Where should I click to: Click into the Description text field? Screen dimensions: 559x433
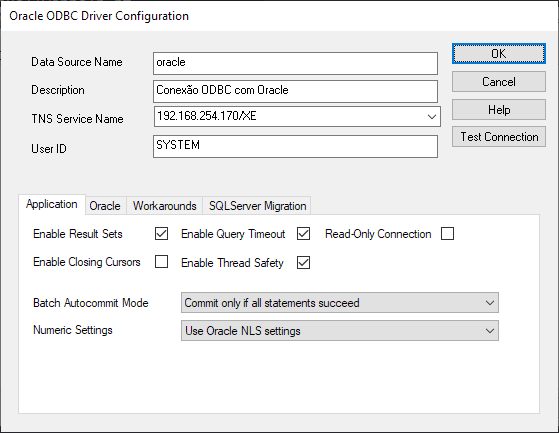[295, 91]
